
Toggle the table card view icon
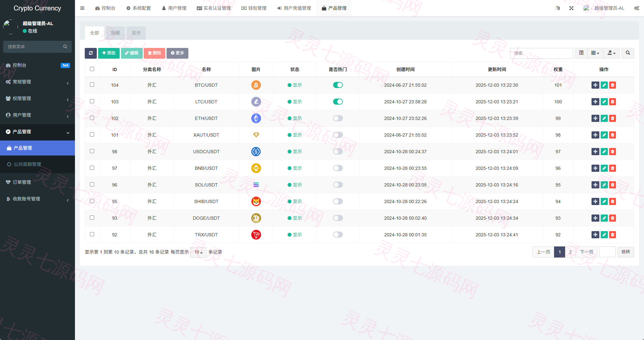581,53
